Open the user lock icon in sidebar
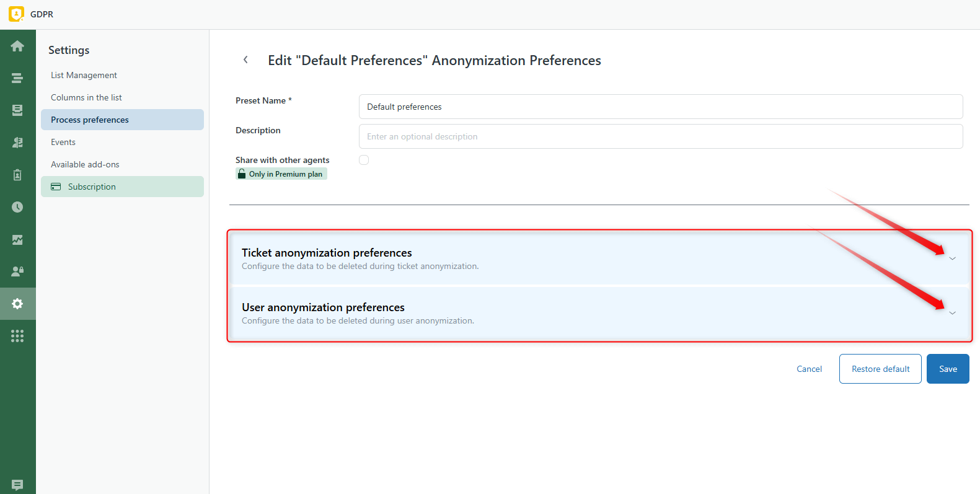The height and width of the screenshot is (494, 980). coord(17,271)
